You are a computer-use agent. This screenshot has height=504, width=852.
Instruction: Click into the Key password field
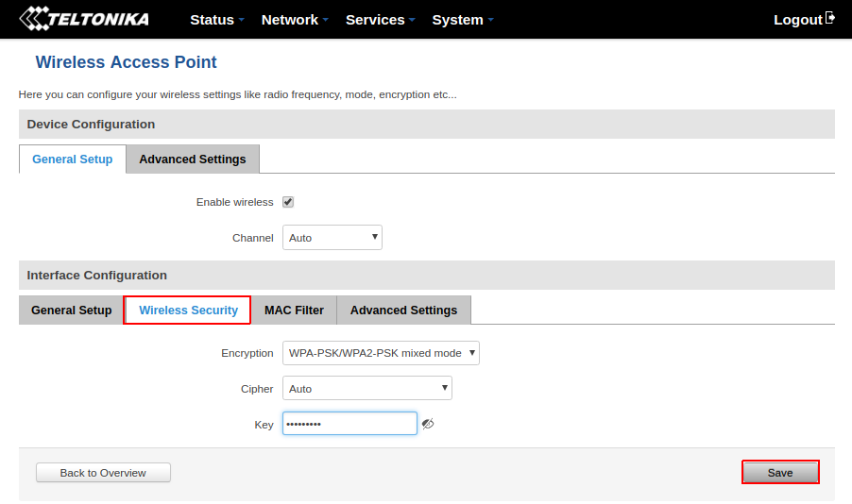[349, 424]
